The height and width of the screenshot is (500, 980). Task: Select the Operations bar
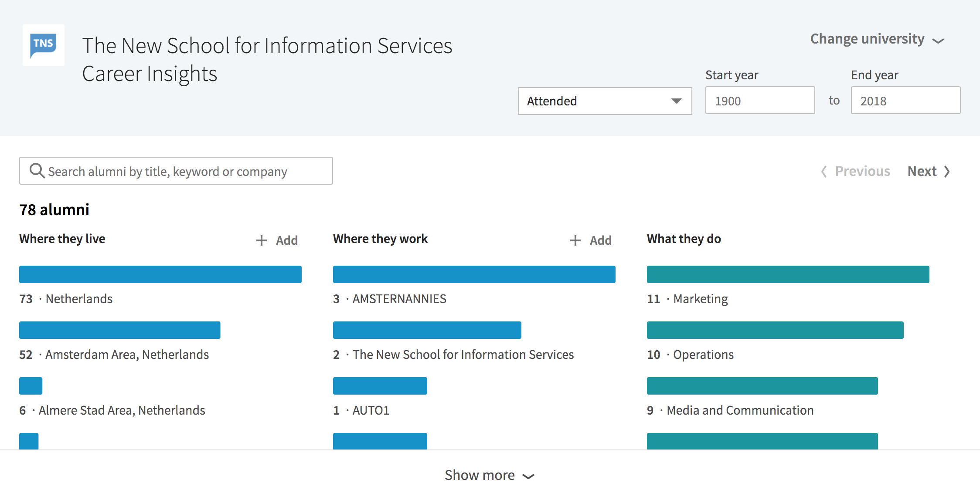click(x=775, y=330)
